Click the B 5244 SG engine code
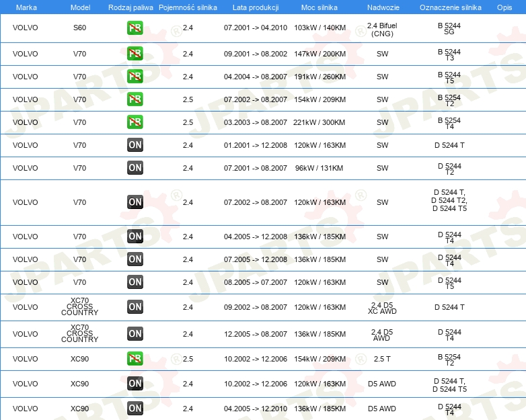Screen dimensions: 526x420 [449, 28]
